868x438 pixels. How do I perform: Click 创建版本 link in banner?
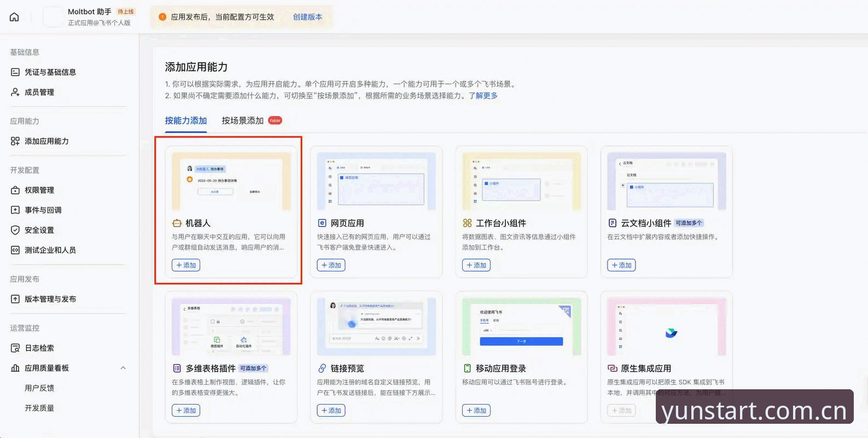click(307, 17)
